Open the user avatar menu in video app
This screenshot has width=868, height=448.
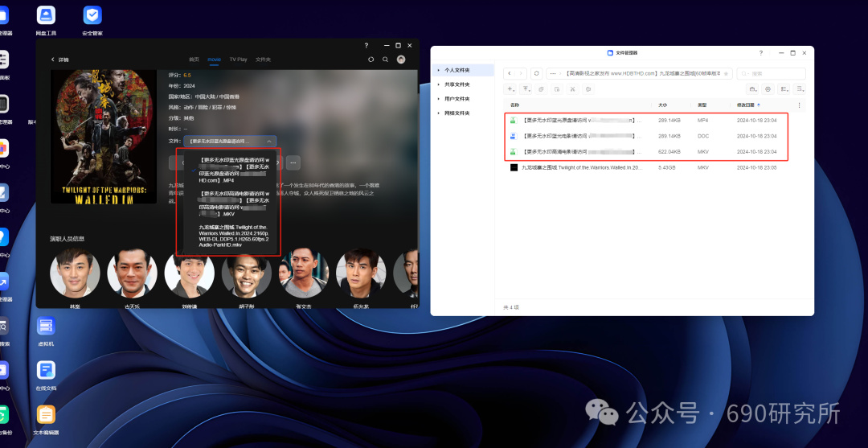(x=401, y=60)
